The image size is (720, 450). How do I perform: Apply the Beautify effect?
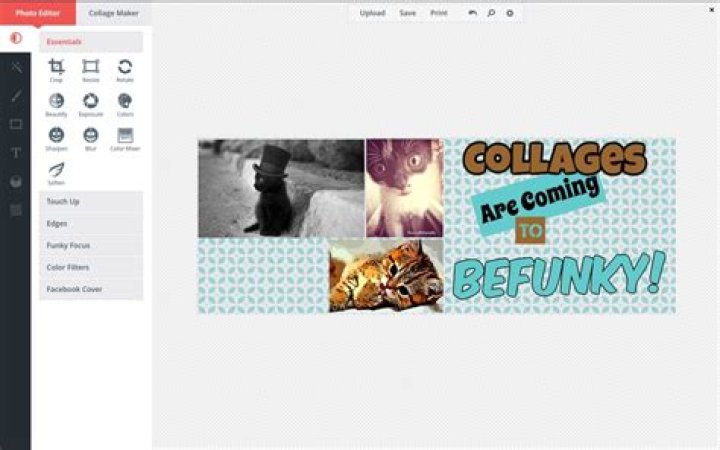click(56, 105)
